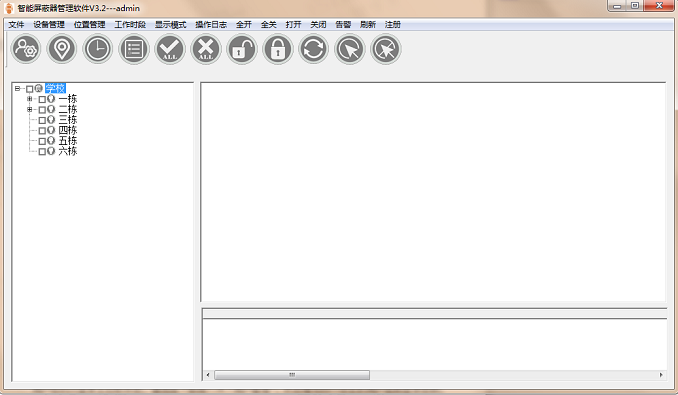Click the X ALL icon

(206, 49)
